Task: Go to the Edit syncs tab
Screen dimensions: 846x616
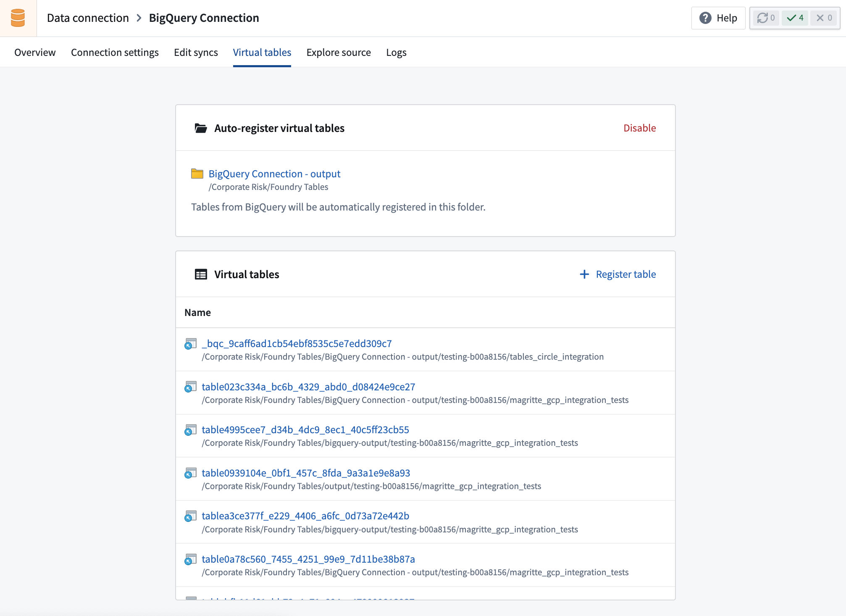Action: 196,53
